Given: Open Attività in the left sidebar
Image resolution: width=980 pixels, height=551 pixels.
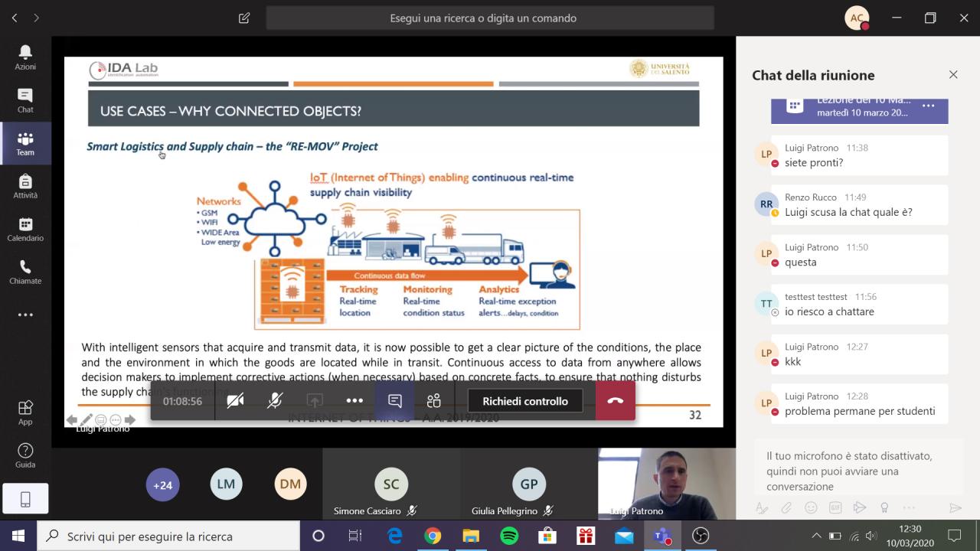Looking at the screenshot, I should pyautogui.click(x=25, y=186).
